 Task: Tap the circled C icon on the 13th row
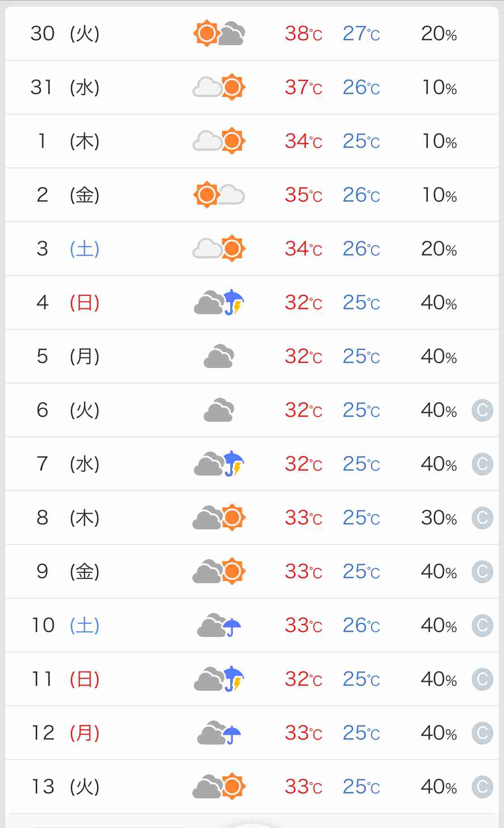[x=482, y=787]
